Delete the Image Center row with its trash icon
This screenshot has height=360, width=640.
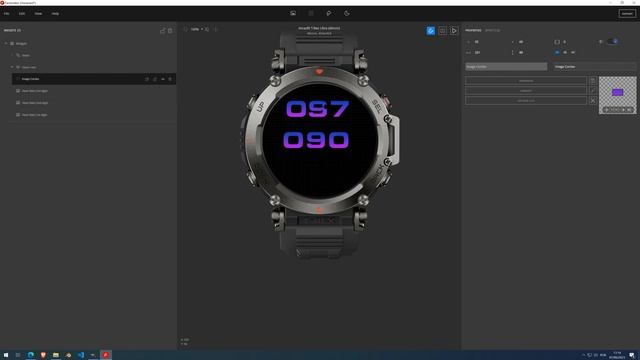170,79
